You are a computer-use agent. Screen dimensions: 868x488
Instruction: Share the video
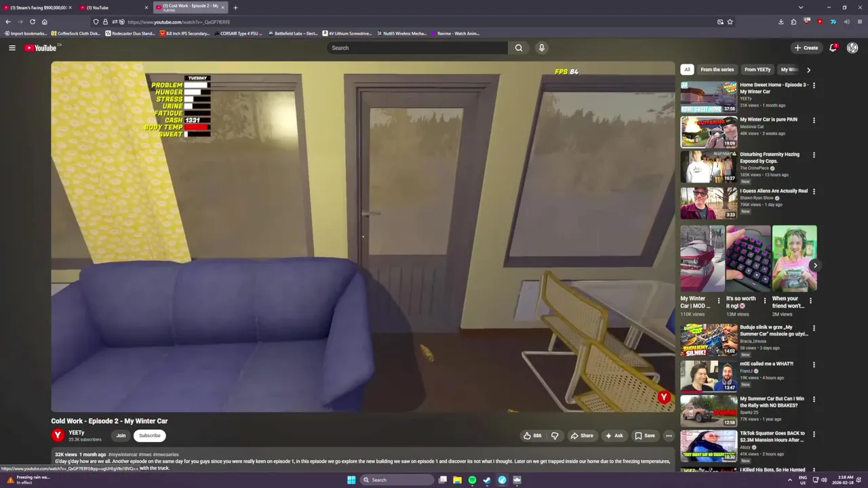coord(582,436)
